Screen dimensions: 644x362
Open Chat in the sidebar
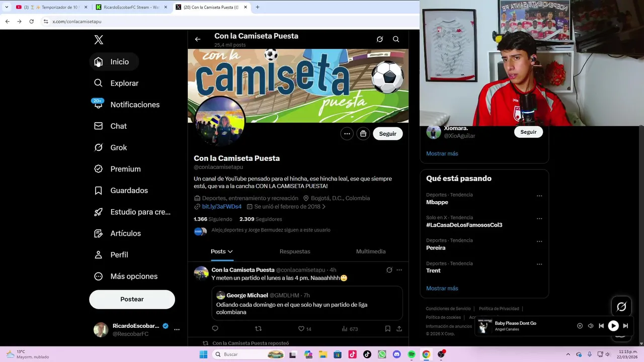pos(111,126)
